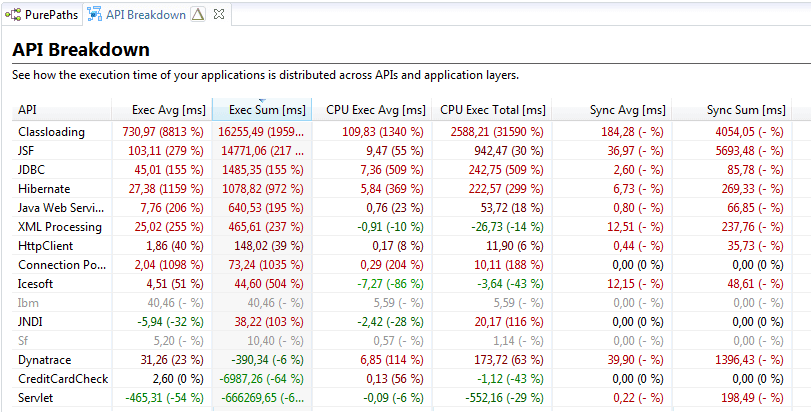The width and height of the screenshot is (811, 412).
Task: Click the JSF value 103,11 (279 %)
Action: 166,151
